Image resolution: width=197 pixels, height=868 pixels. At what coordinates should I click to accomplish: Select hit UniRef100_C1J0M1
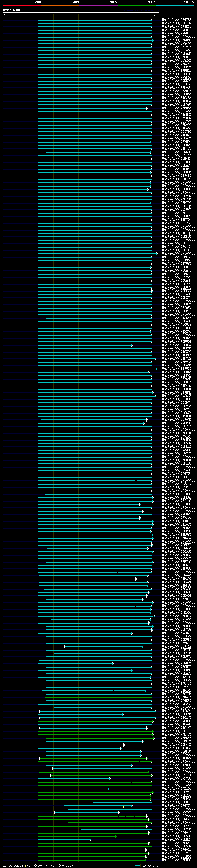177,419
